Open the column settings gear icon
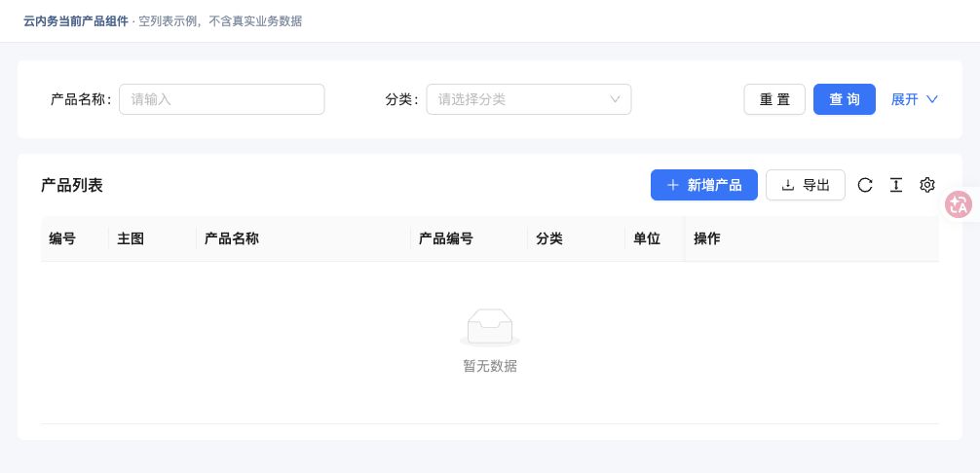This screenshot has width=980, height=473. (x=926, y=185)
